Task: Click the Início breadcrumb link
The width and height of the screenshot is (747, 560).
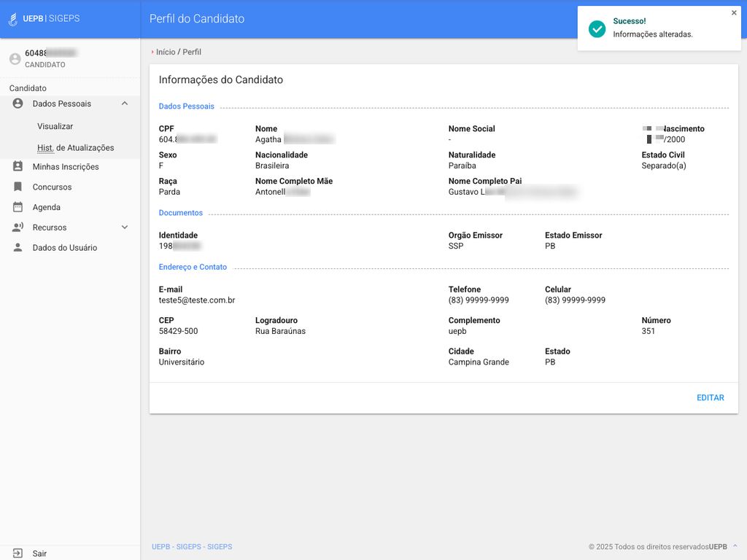Action: coord(166,52)
